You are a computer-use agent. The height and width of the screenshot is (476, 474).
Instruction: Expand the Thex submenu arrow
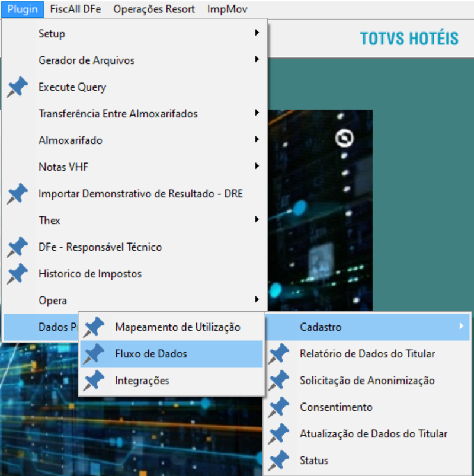pos(257,219)
